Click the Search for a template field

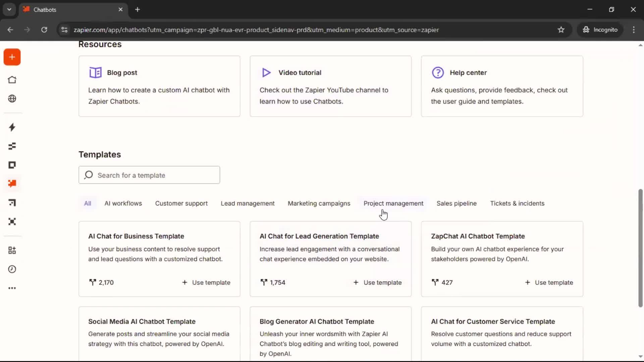149,175
